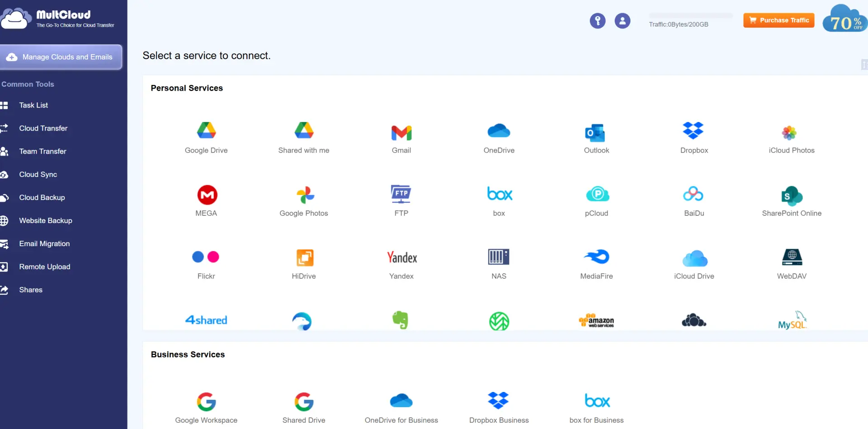
Task: Select the MySQL logo
Action: click(x=792, y=320)
